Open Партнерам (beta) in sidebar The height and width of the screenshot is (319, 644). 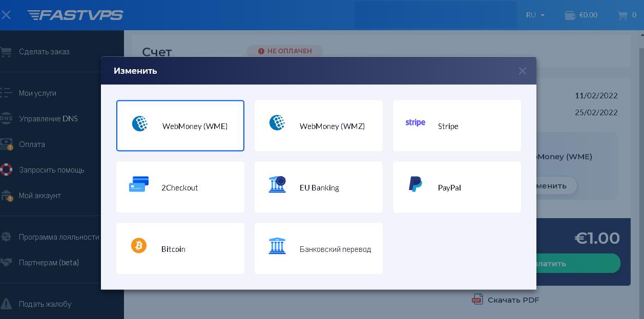(49, 263)
